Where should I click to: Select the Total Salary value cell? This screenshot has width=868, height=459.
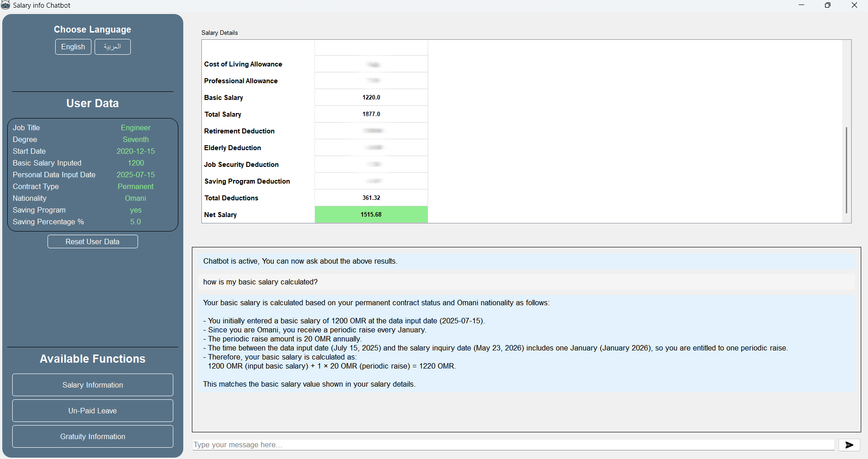pyautogui.click(x=371, y=114)
